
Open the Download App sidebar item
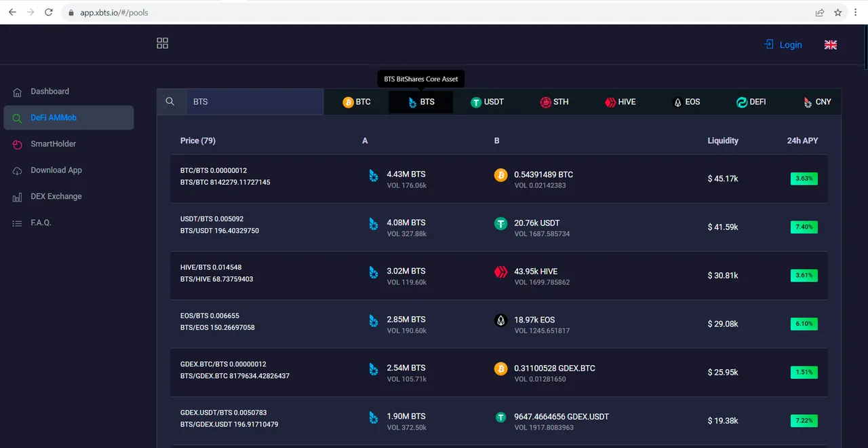(x=68, y=170)
